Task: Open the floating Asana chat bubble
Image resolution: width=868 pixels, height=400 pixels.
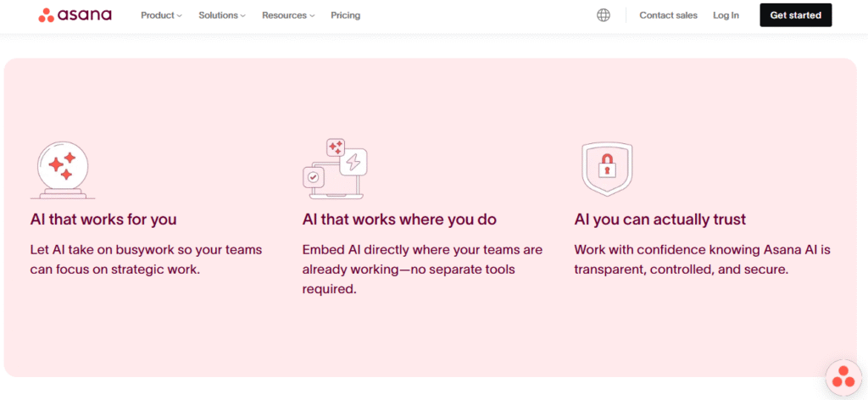Action: click(x=843, y=377)
